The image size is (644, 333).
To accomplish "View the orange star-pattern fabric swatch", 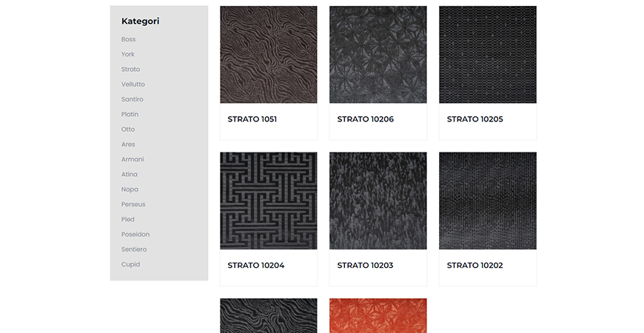I will coord(378,316).
